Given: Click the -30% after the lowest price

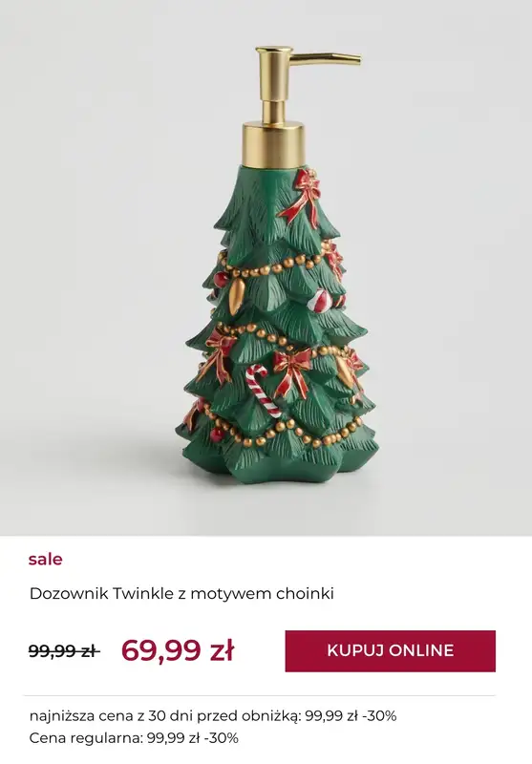Looking at the screenshot, I should tap(379, 715).
